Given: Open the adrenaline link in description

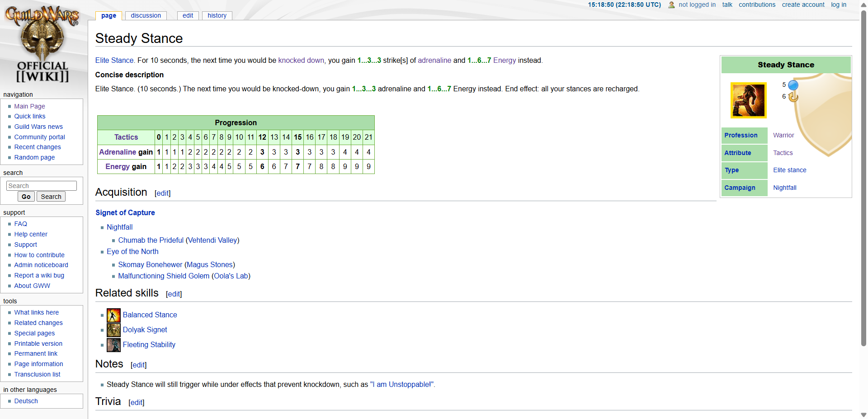Looking at the screenshot, I should pyautogui.click(x=434, y=60).
